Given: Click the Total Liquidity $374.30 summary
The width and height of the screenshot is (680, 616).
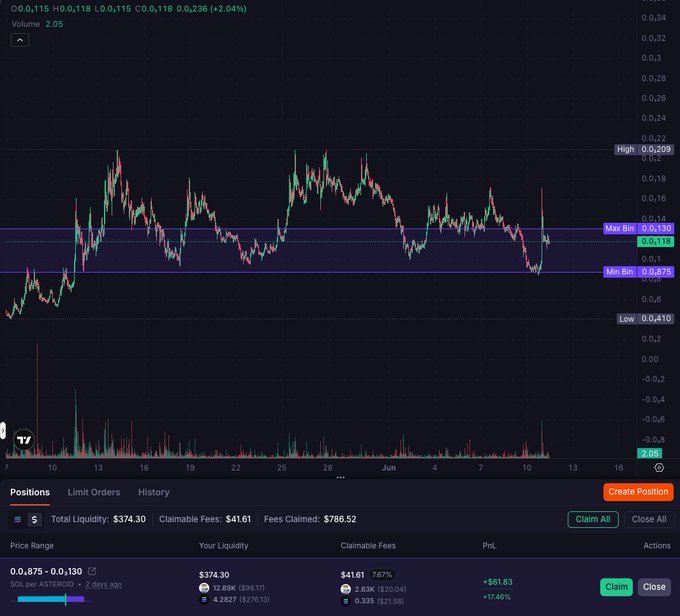Looking at the screenshot, I should point(98,519).
